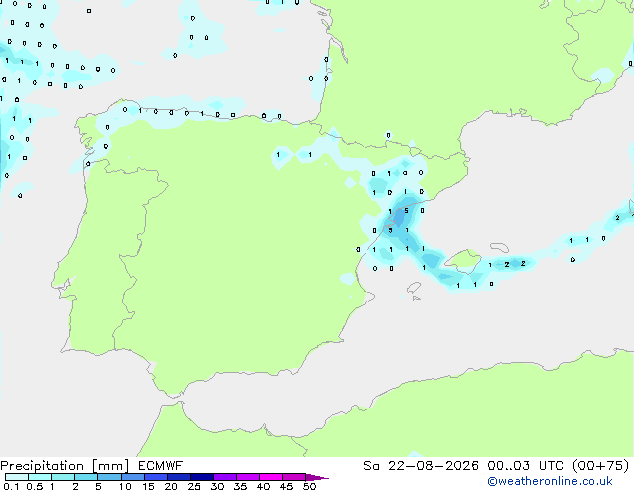The width and height of the screenshot is (634, 490).
Task: Click the '30' legend scale label
Action: (217, 486)
